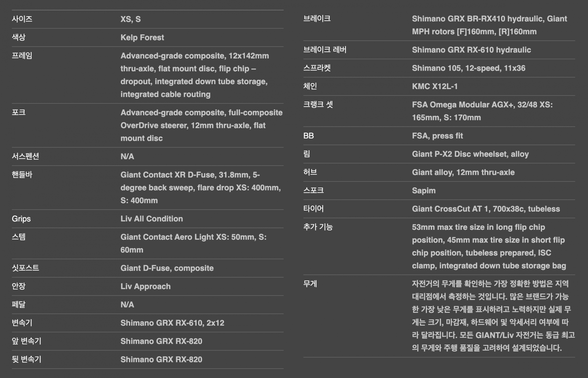Click the 앞 변속기 row label
Image resolution: width=588 pixels, height=378 pixels.
pyautogui.click(x=27, y=341)
